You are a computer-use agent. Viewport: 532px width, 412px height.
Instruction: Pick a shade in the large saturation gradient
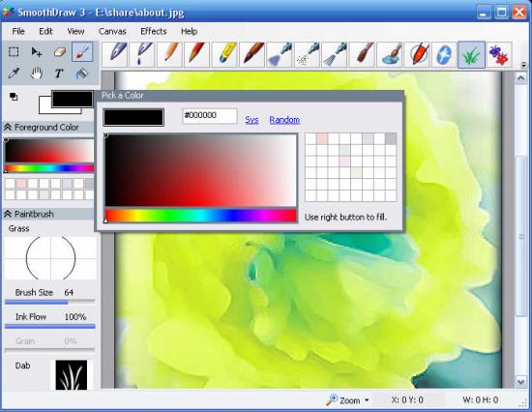201,170
